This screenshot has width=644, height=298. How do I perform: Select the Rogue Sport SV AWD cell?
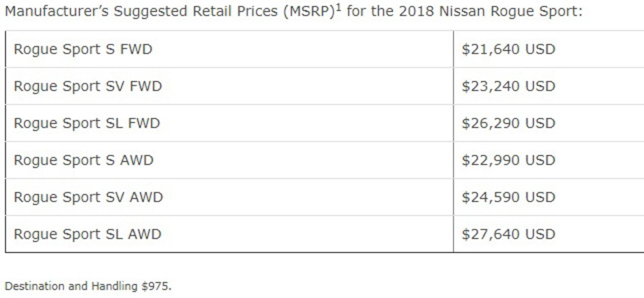(x=229, y=197)
